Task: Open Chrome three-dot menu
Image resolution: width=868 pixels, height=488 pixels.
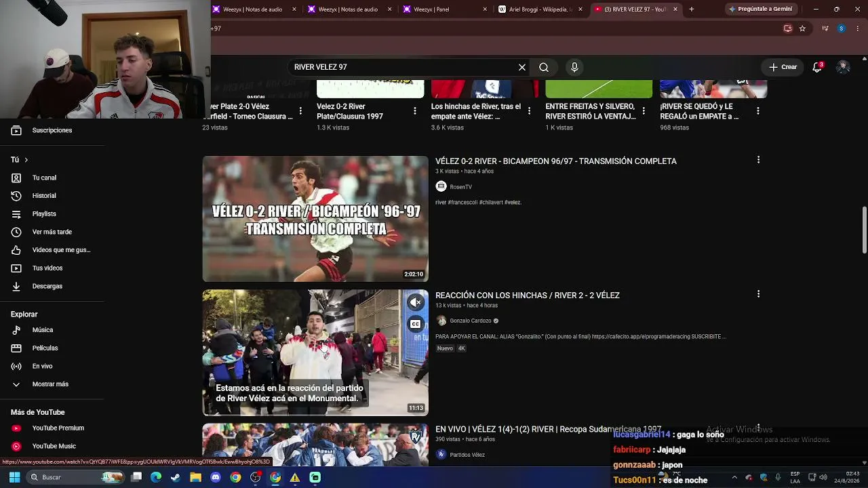Action: tap(858, 28)
